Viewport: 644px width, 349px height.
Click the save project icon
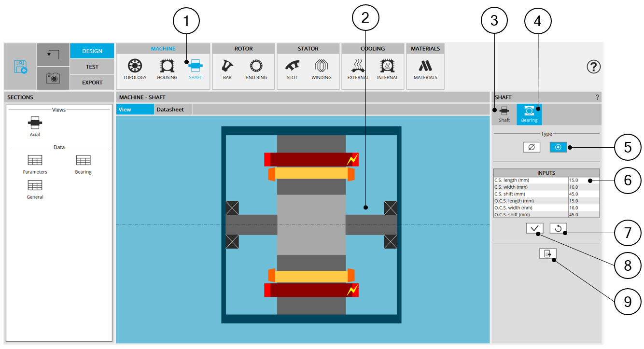pos(20,67)
